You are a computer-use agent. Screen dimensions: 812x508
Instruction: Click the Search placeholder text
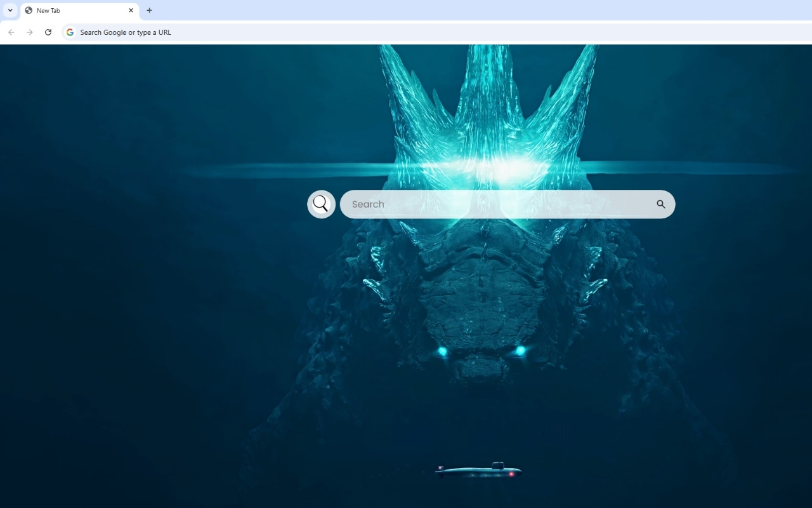tap(369, 204)
